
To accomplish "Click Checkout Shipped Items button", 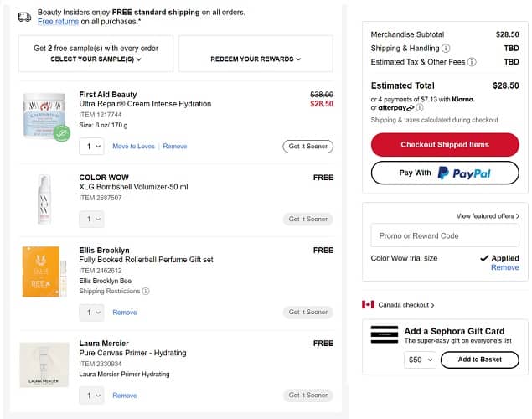I will 445,144.
